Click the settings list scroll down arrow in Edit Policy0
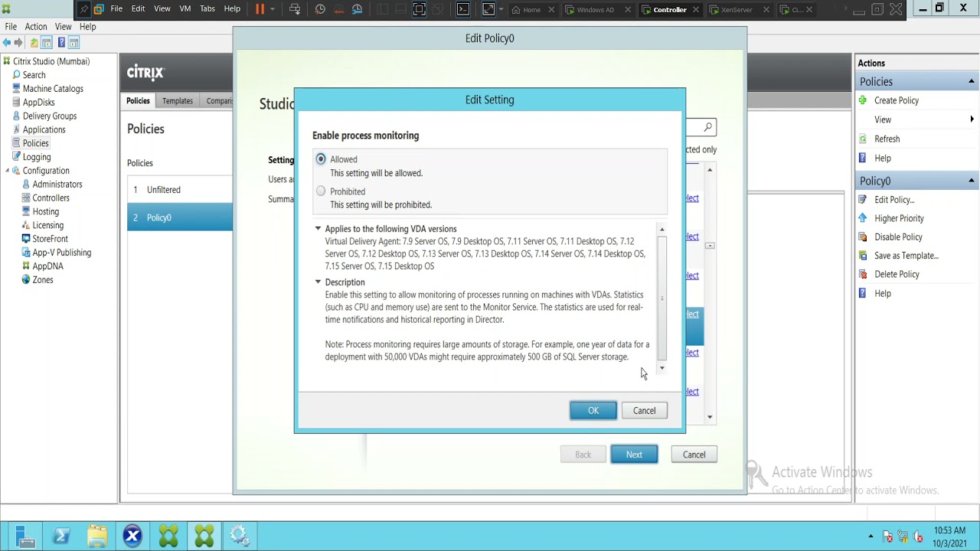The image size is (980, 551). 710,417
